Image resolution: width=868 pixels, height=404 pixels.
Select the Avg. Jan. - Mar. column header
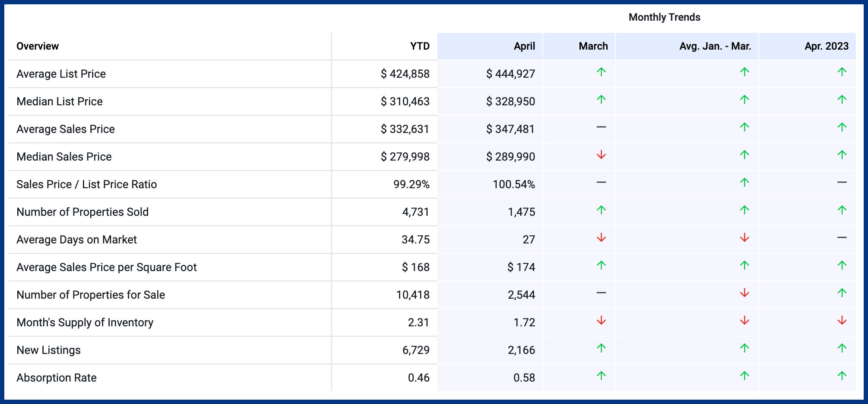(715, 46)
